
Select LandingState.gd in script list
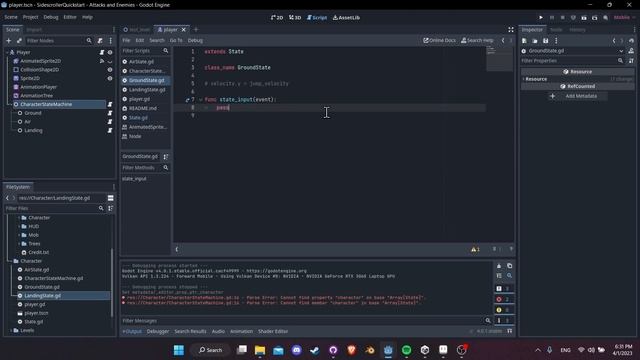147,90
